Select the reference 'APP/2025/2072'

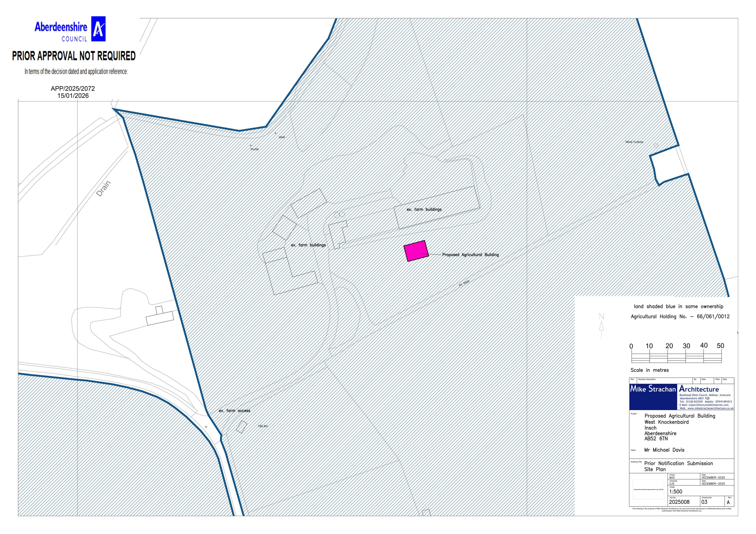tap(73, 89)
